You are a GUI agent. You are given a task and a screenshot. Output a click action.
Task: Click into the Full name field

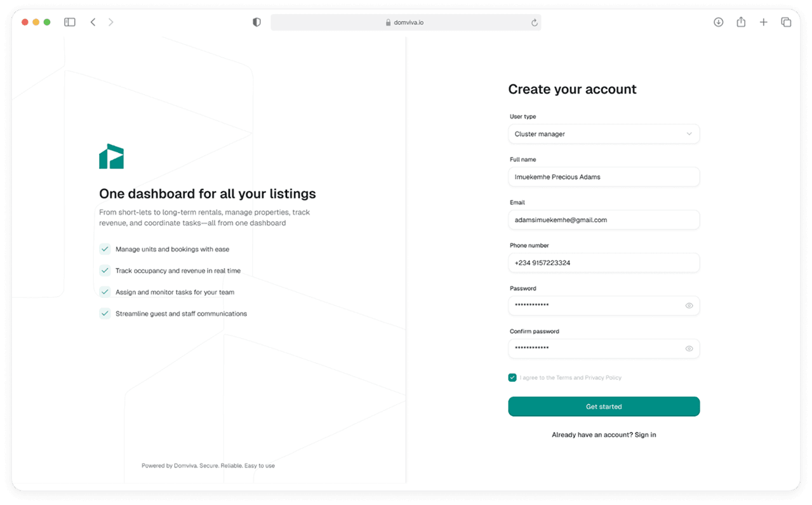point(603,177)
